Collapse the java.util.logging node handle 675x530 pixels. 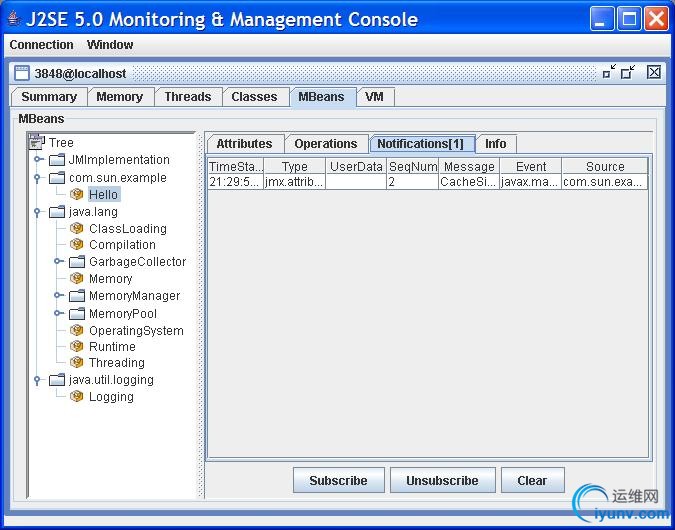point(37,380)
